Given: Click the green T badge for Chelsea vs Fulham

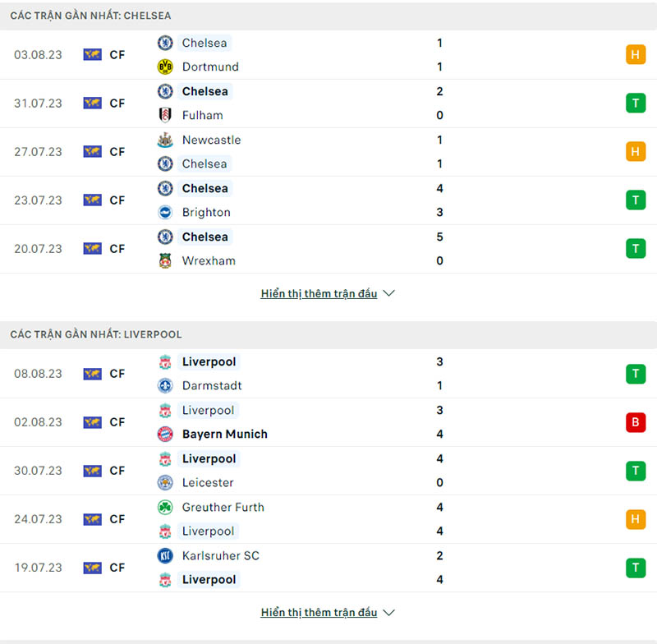Looking at the screenshot, I should tap(635, 103).
